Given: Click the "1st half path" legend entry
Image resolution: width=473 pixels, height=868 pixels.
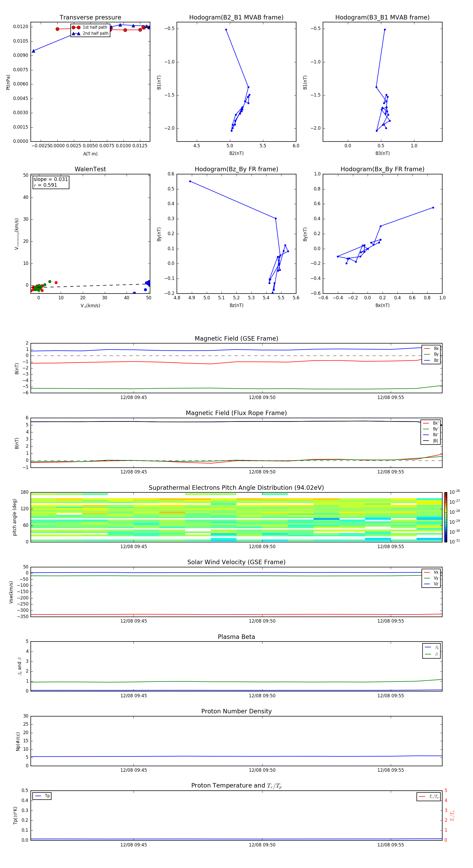Looking at the screenshot, I should point(90,27).
